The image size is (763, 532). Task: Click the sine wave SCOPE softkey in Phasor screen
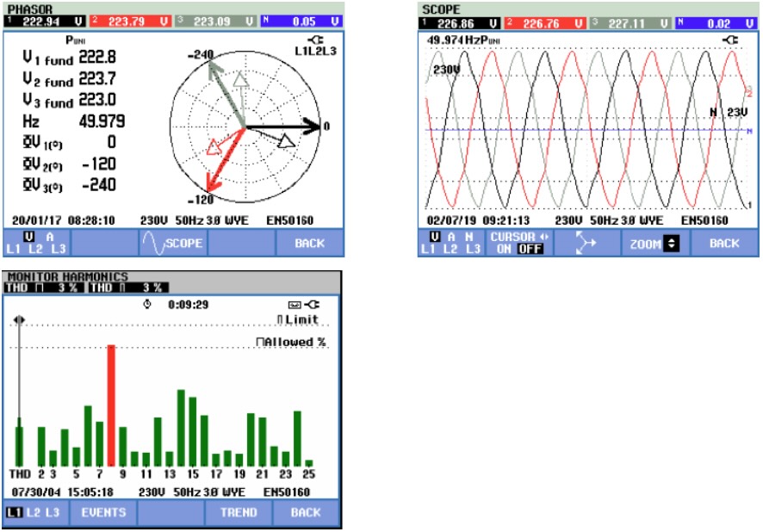[172, 243]
